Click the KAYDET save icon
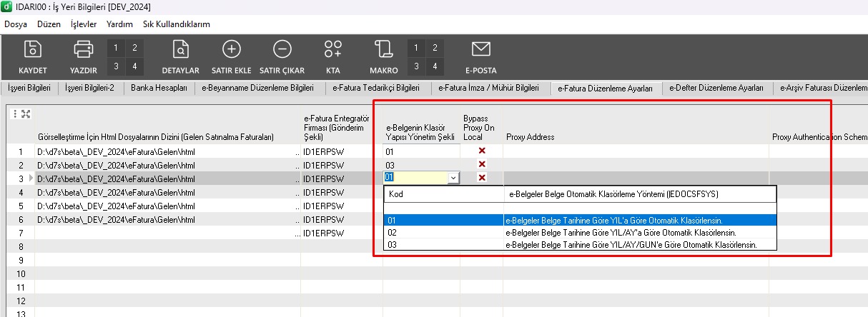 [33, 50]
